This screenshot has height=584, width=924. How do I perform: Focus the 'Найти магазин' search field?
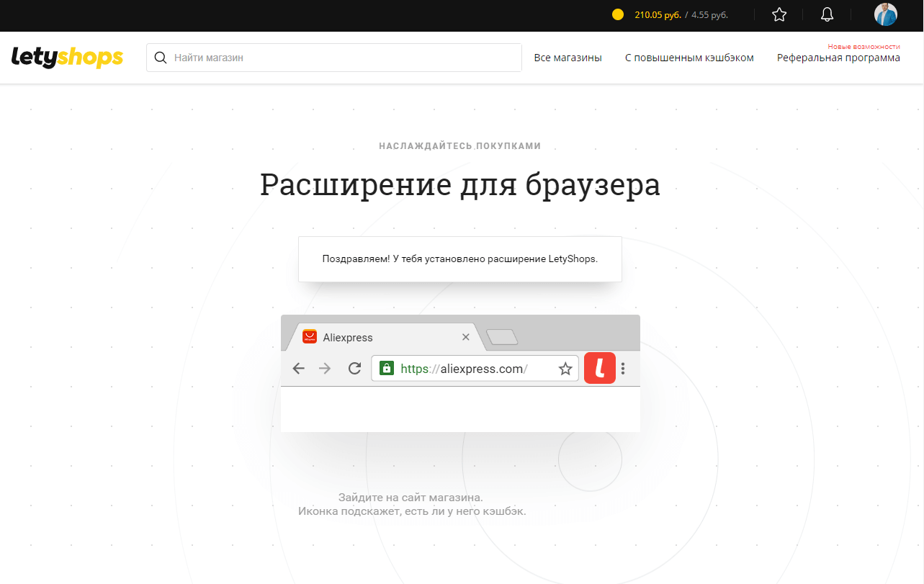tap(334, 58)
